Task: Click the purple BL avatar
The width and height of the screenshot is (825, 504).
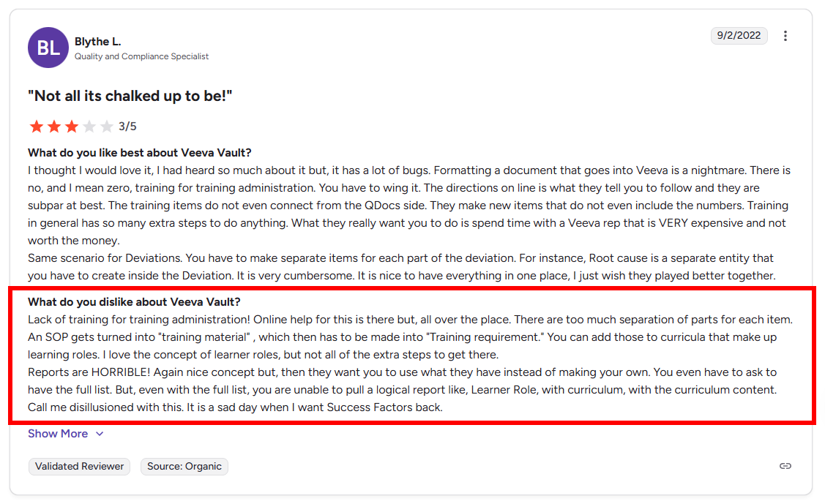Action: [48, 48]
